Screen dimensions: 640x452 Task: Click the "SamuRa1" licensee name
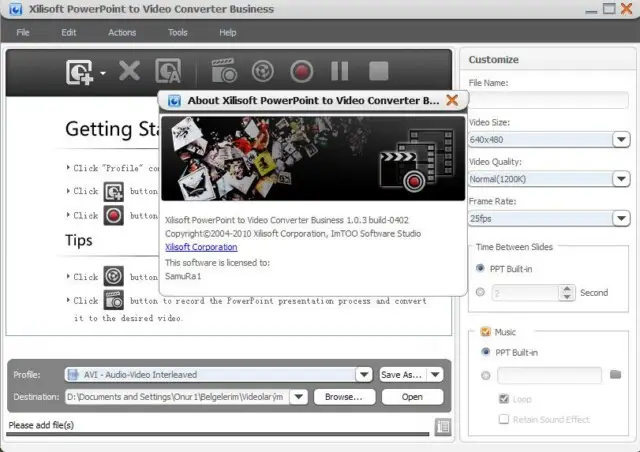[x=183, y=276]
